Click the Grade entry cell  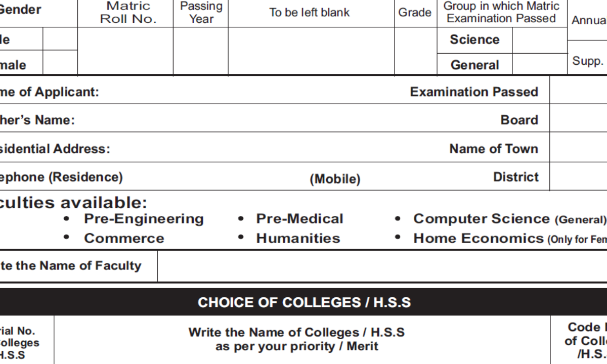click(x=415, y=52)
